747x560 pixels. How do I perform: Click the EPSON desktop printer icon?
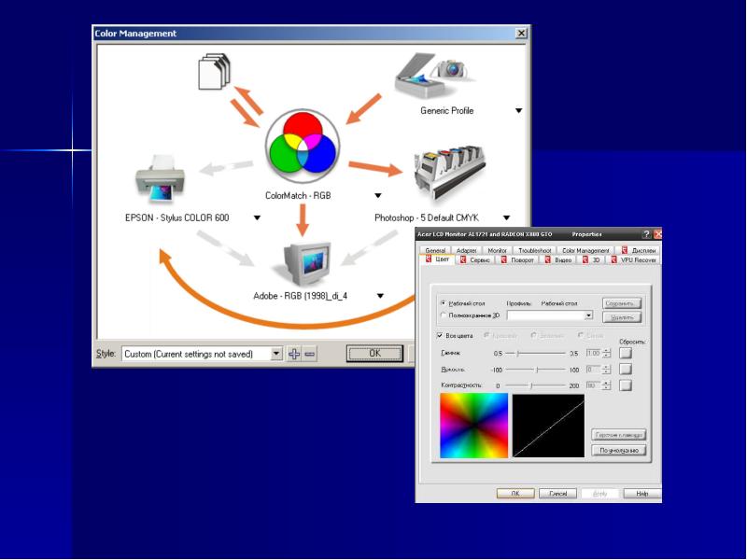coord(160,179)
